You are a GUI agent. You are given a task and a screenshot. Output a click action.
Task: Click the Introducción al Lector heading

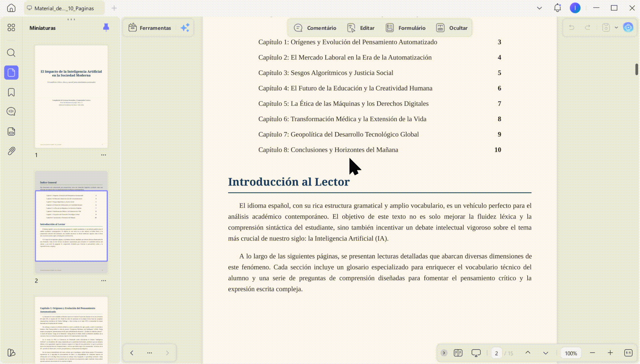289,182
